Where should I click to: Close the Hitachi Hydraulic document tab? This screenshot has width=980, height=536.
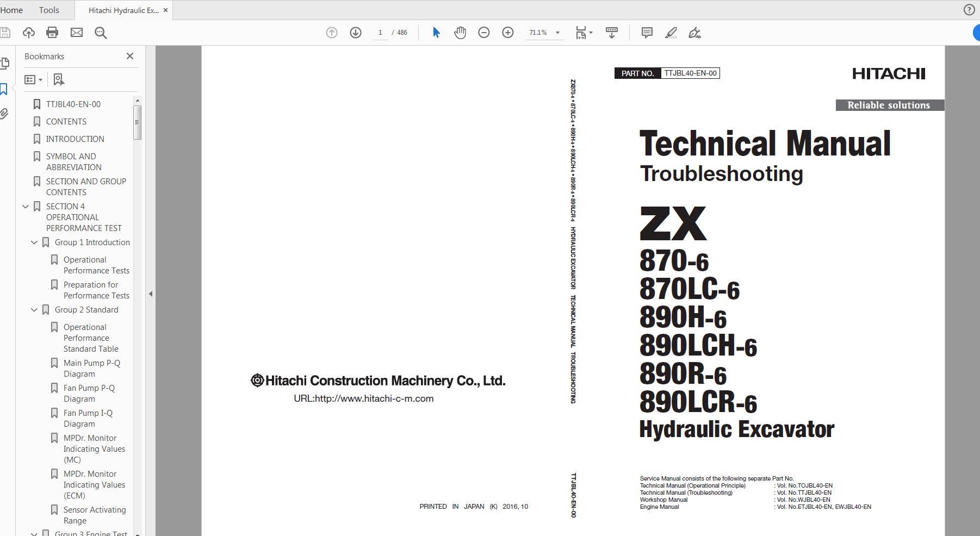tap(166, 10)
